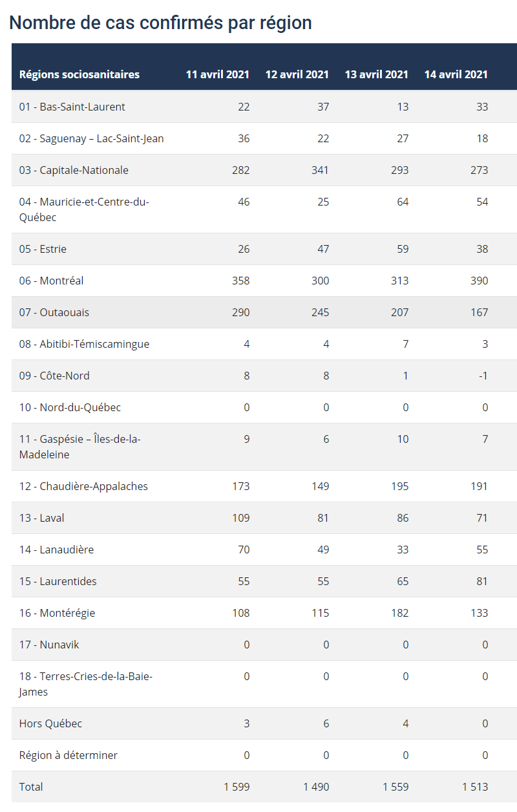Click the highlighted 07 - Outaouais row label
Viewport: 517px width, 812px height.
point(54,312)
